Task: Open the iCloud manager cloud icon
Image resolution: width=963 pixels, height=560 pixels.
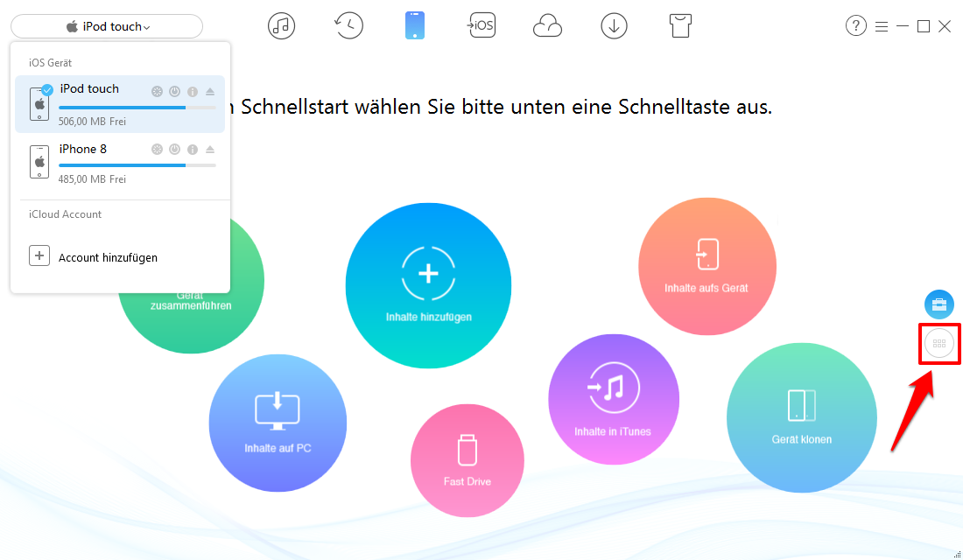Action: pos(547,26)
